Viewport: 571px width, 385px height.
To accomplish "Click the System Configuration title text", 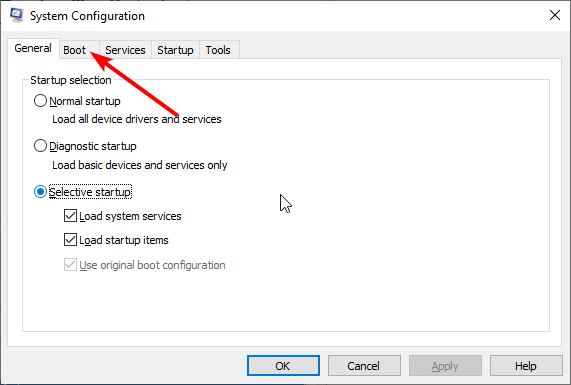I will click(x=87, y=16).
